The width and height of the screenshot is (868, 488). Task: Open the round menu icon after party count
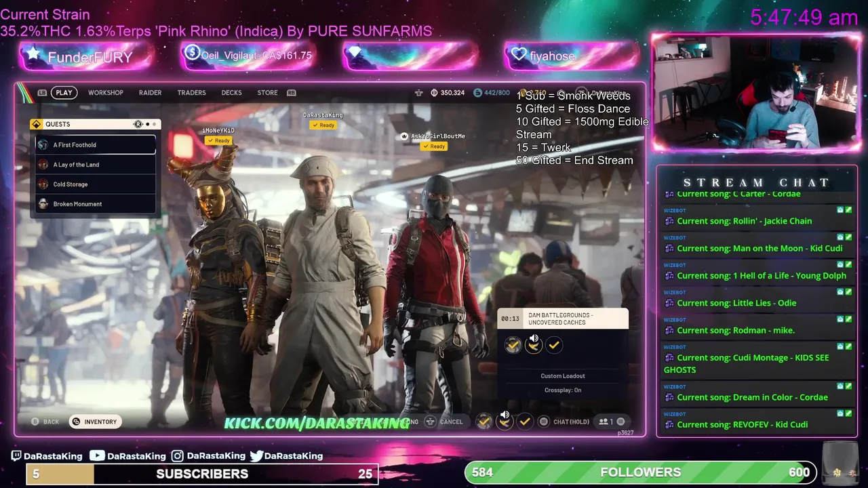[x=620, y=422]
